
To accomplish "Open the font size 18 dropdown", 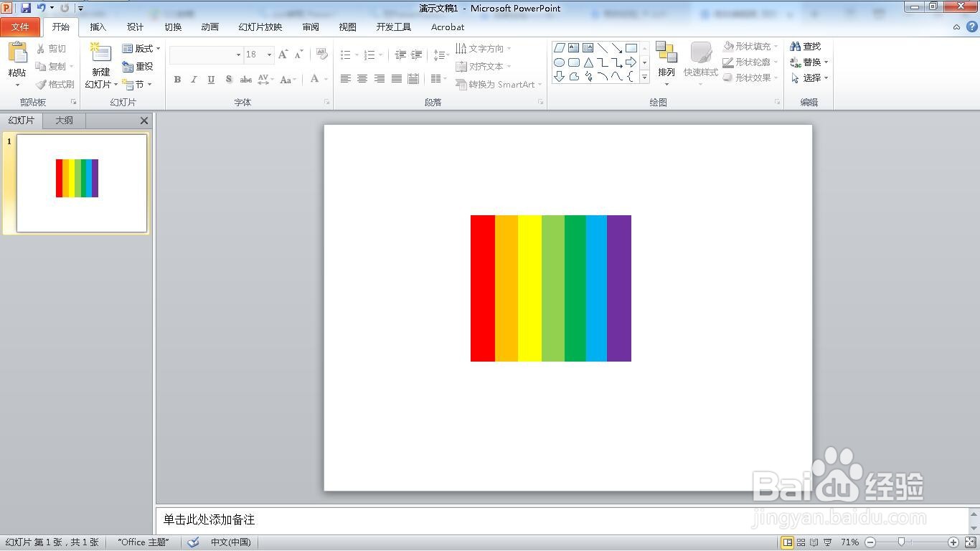I will click(x=269, y=55).
